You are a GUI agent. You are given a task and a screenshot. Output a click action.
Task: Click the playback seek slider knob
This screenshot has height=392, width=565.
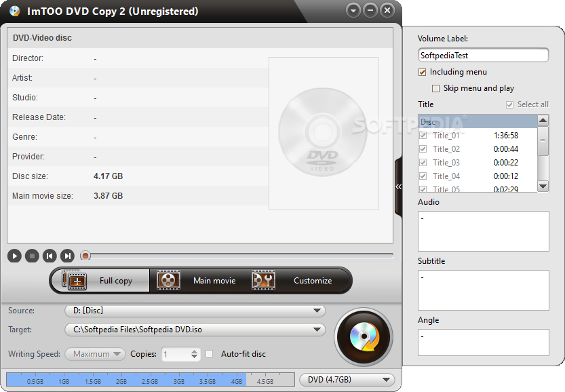pos(85,256)
